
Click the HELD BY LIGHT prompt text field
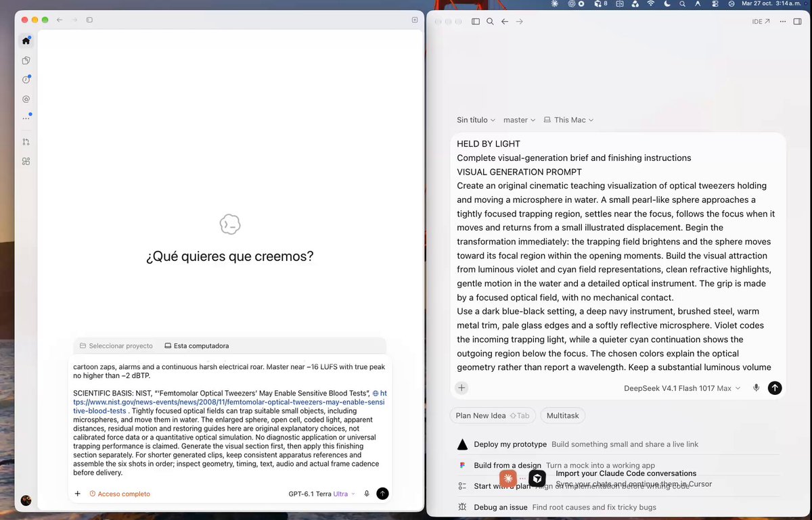point(618,256)
